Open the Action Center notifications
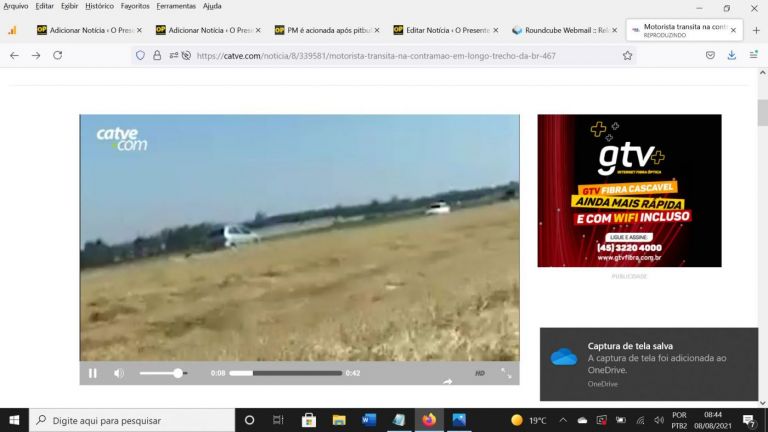 tap(749, 420)
